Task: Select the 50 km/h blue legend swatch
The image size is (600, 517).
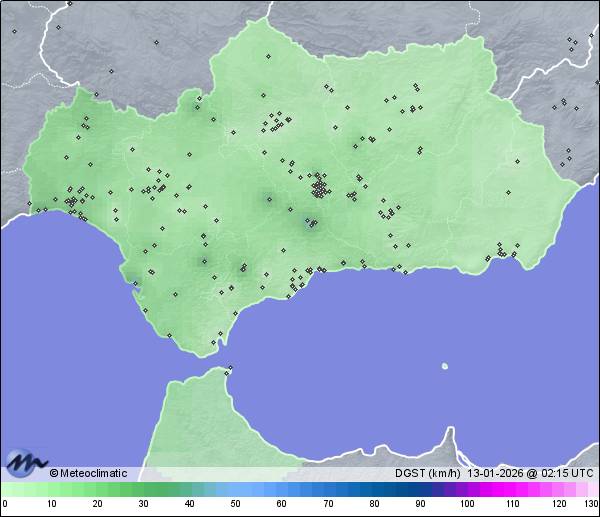Action: tap(235, 489)
